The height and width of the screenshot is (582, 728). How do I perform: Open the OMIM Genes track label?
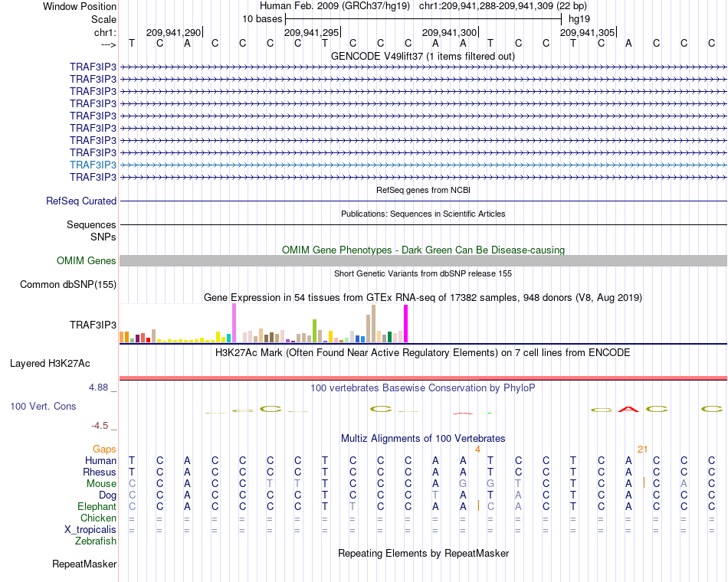(87, 261)
